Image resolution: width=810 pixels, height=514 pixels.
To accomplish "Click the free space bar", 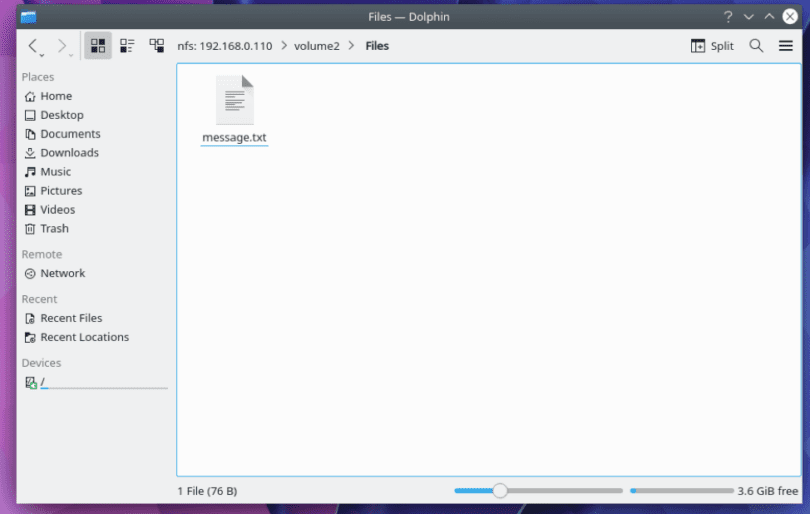I will (x=682, y=491).
